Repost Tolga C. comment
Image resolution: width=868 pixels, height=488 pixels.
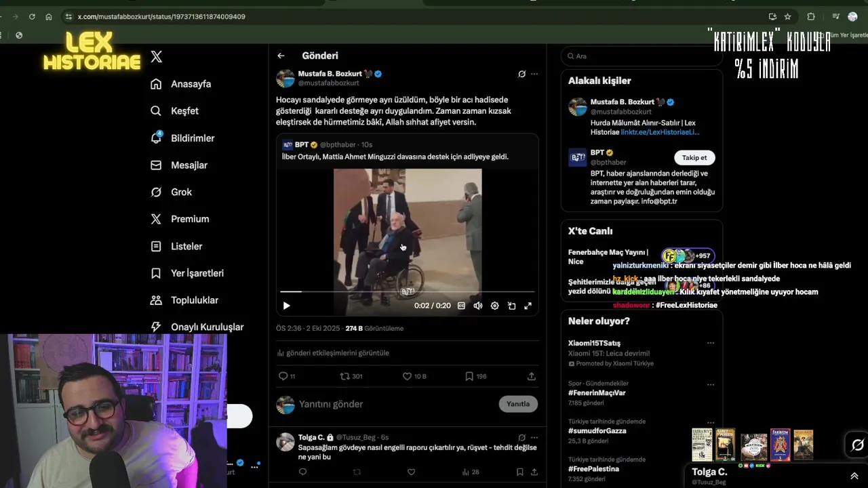(357, 472)
